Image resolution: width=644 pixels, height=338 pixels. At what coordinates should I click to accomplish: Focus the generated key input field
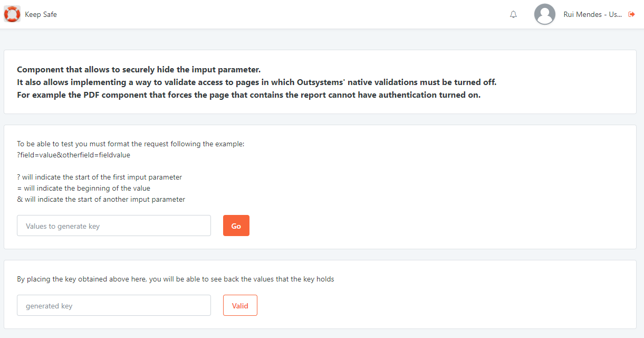[113, 306]
